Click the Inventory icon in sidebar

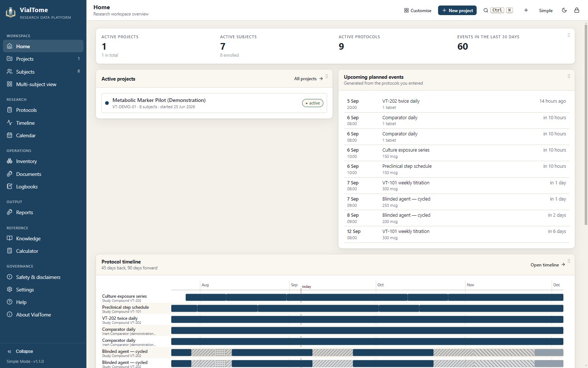tap(10, 161)
